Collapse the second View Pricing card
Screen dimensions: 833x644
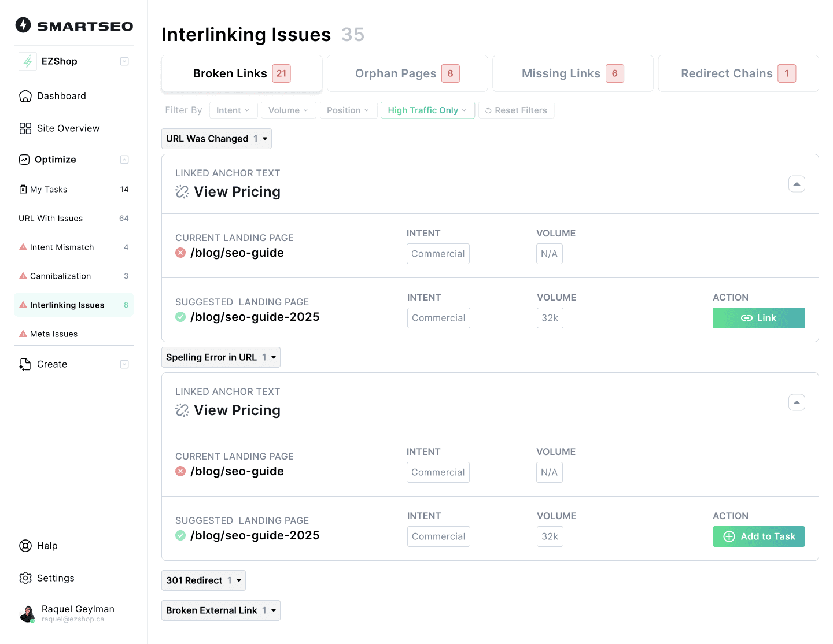point(797,402)
